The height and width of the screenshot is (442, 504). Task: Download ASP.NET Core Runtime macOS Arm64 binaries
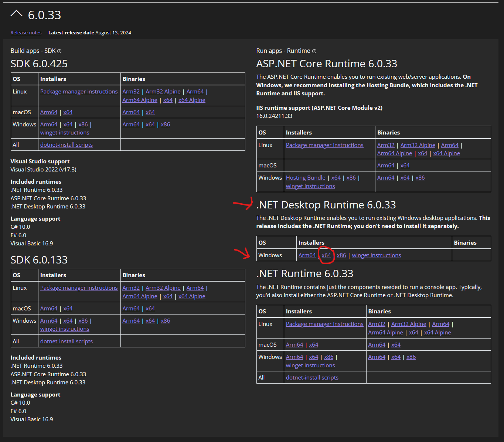[x=386, y=166]
